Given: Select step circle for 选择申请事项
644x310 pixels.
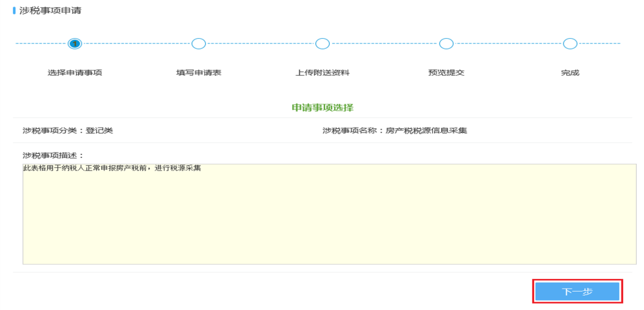Looking at the screenshot, I should pyautogui.click(x=75, y=44).
